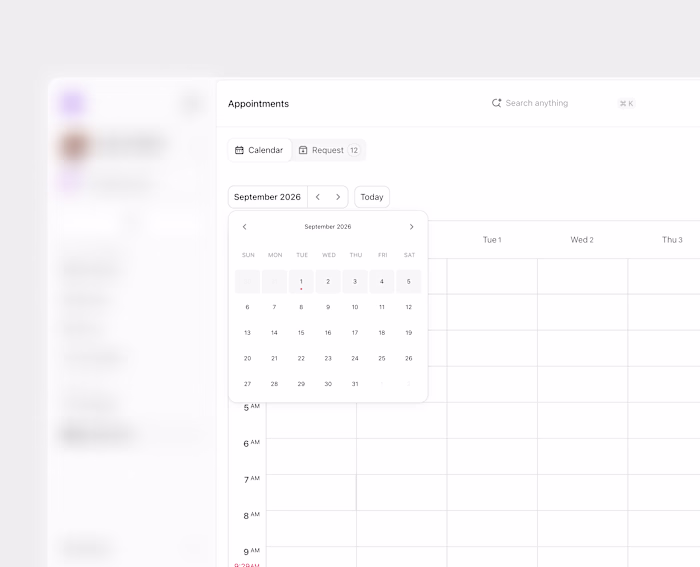Pick day 6 in the mini calendar
This screenshot has width=700, height=567.
point(247,307)
